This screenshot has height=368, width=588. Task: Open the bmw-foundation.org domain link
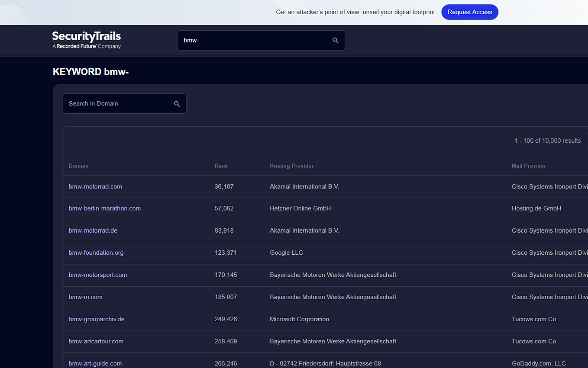[96, 253]
